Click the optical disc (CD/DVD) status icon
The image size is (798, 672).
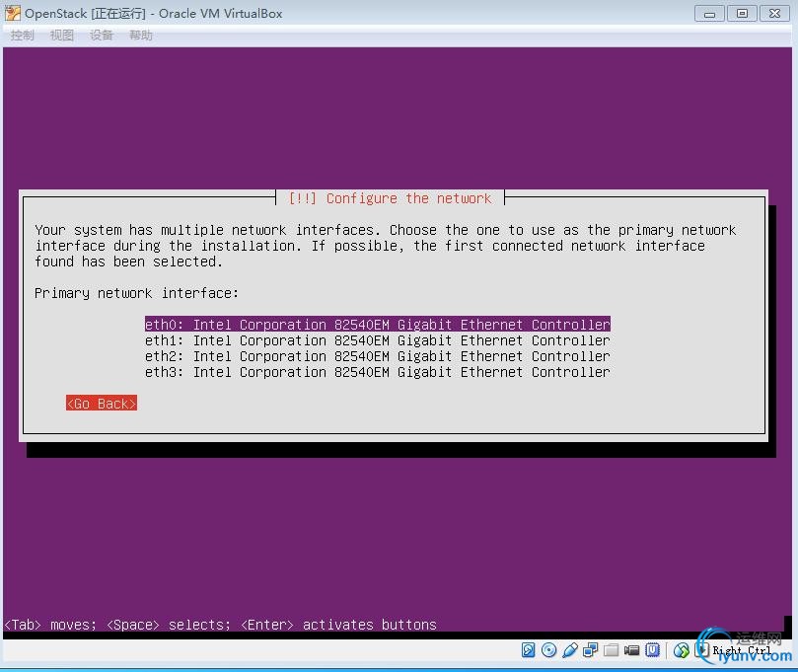(x=548, y=650)
